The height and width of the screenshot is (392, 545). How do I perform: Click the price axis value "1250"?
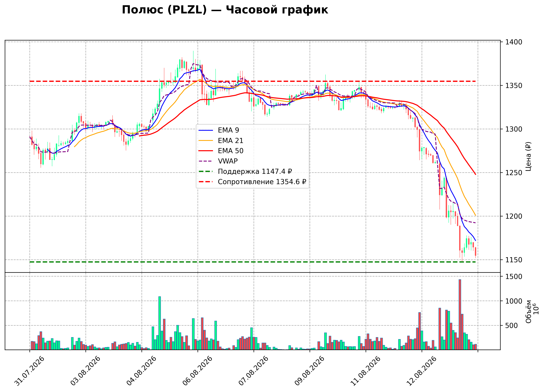click(x=514, y=173)
